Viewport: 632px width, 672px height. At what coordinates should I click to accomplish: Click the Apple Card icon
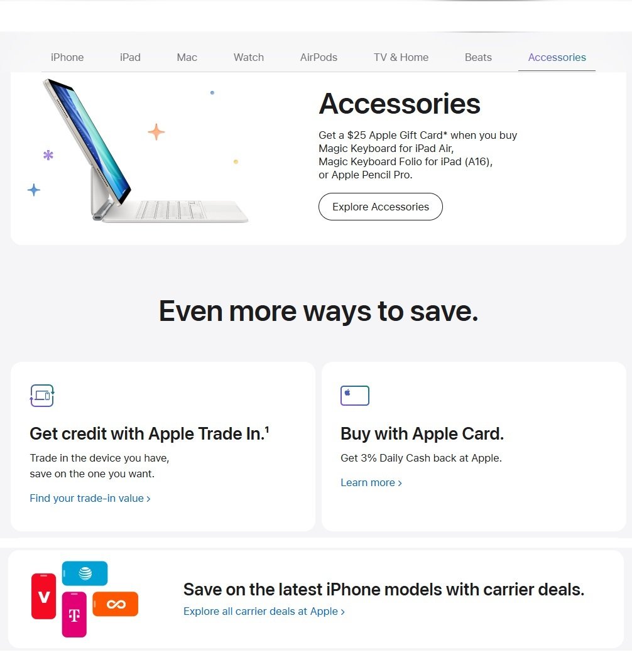(x=354, y=396)
